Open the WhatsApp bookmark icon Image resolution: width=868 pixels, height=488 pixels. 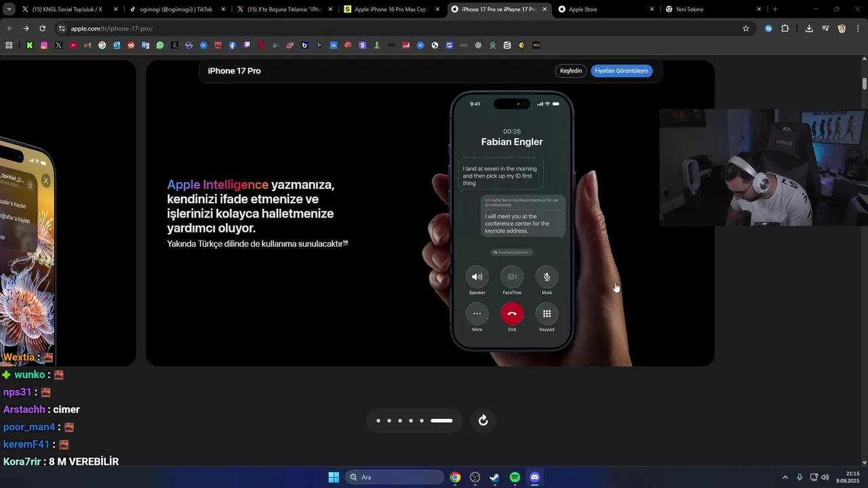pyautogui.click(x=160, y=45)
